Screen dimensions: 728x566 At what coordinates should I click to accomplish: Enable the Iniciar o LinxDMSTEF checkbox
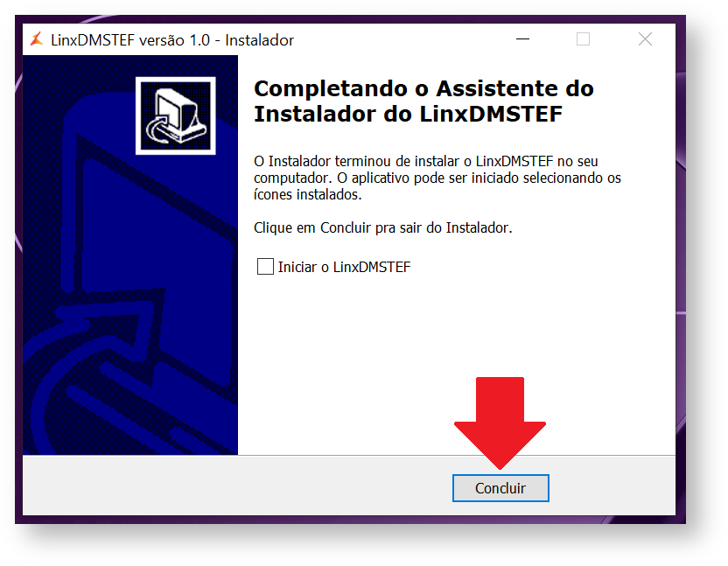pos(265,267)
